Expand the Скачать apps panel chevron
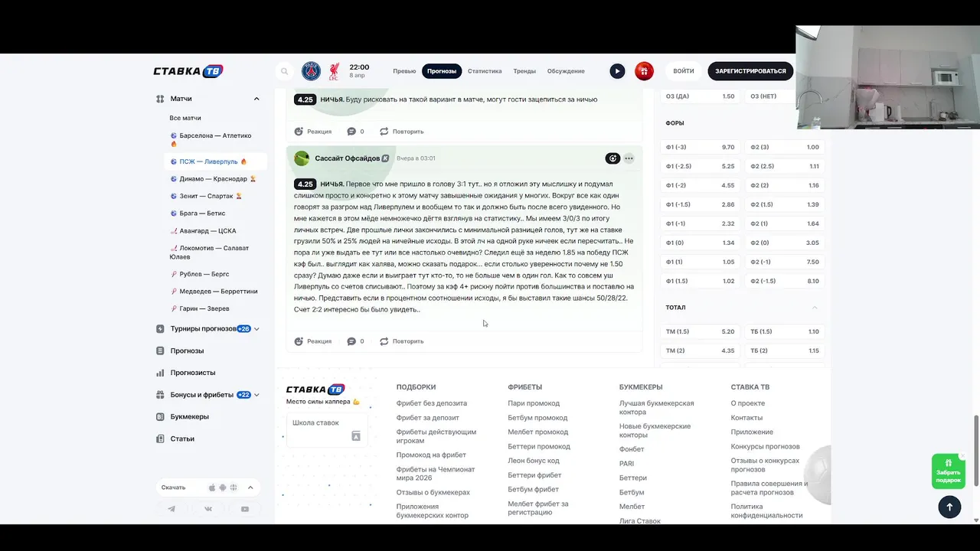The image size is (980, 551). click(250, 487)
